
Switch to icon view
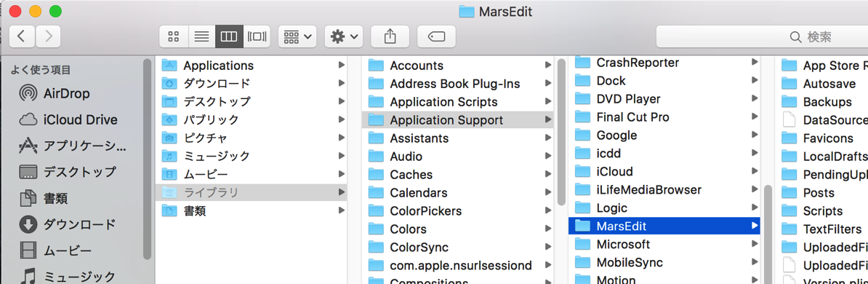coord(173,36)
